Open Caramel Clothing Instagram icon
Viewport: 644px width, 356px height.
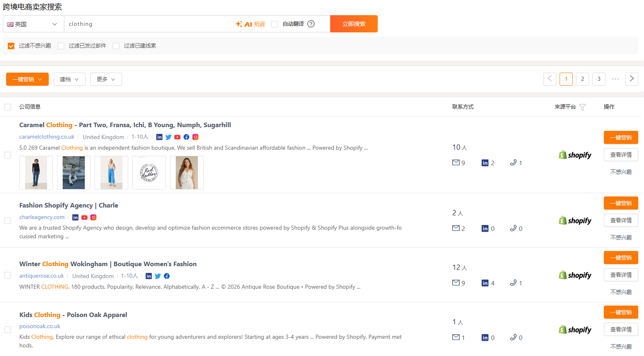[195, 137]
